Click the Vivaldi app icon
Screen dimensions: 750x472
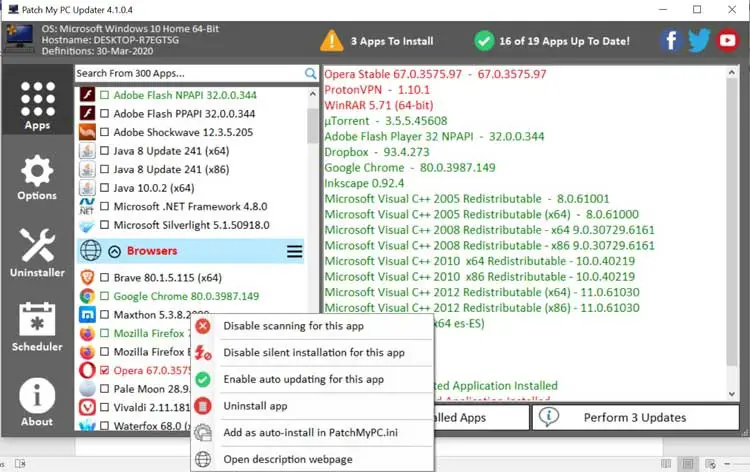(x=87, y=407)
